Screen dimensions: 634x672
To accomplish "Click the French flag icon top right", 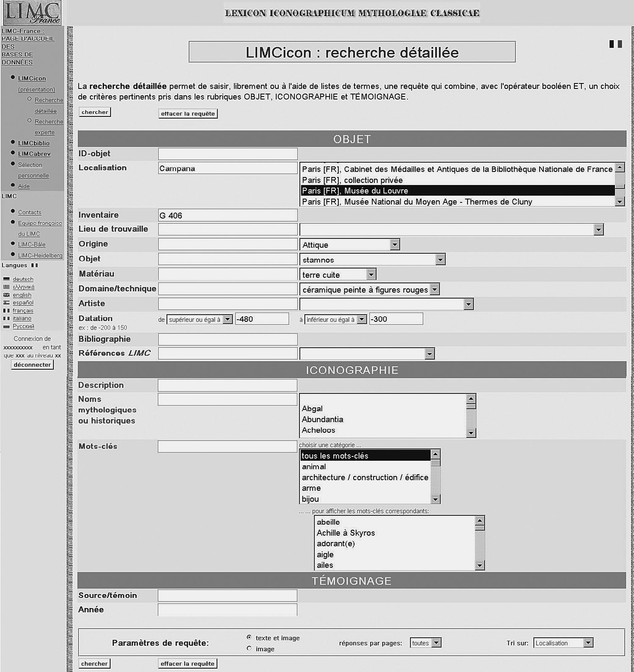I will (615, 44).
